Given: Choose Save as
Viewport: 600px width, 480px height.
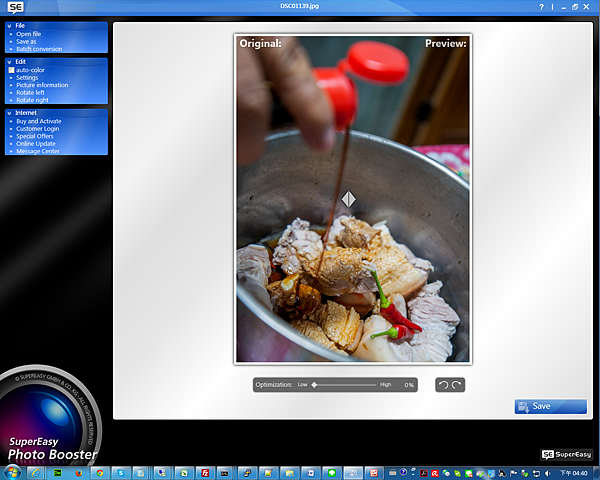Looking at the screenshot, I should [26, 42].
